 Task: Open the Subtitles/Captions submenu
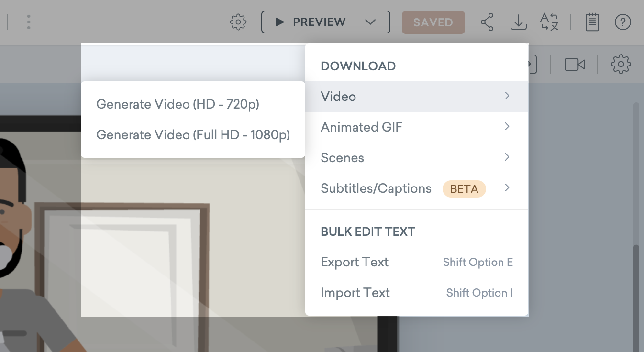click(x=417, y=188)
